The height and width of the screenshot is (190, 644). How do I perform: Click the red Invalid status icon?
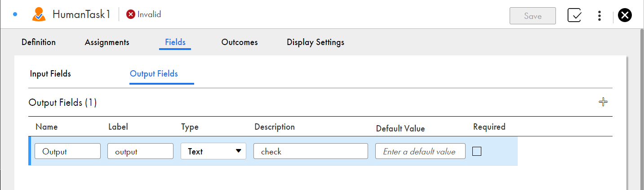(131, 14)
